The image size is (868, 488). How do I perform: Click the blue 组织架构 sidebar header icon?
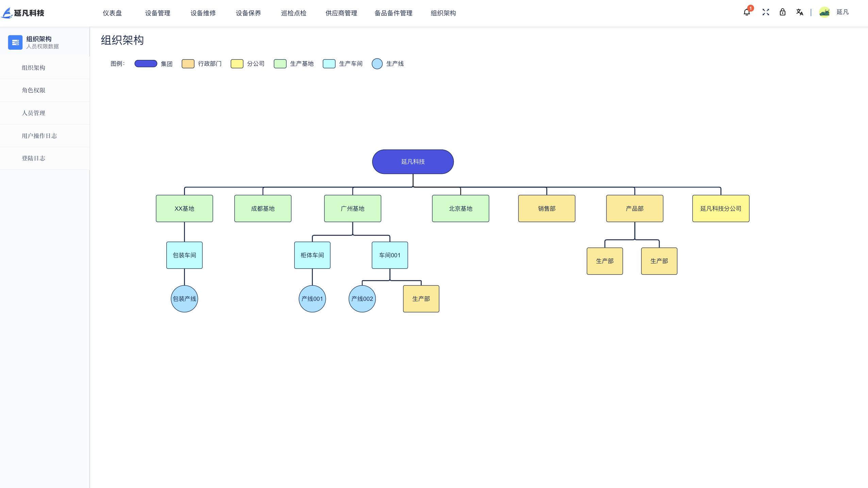click(15, 42)
